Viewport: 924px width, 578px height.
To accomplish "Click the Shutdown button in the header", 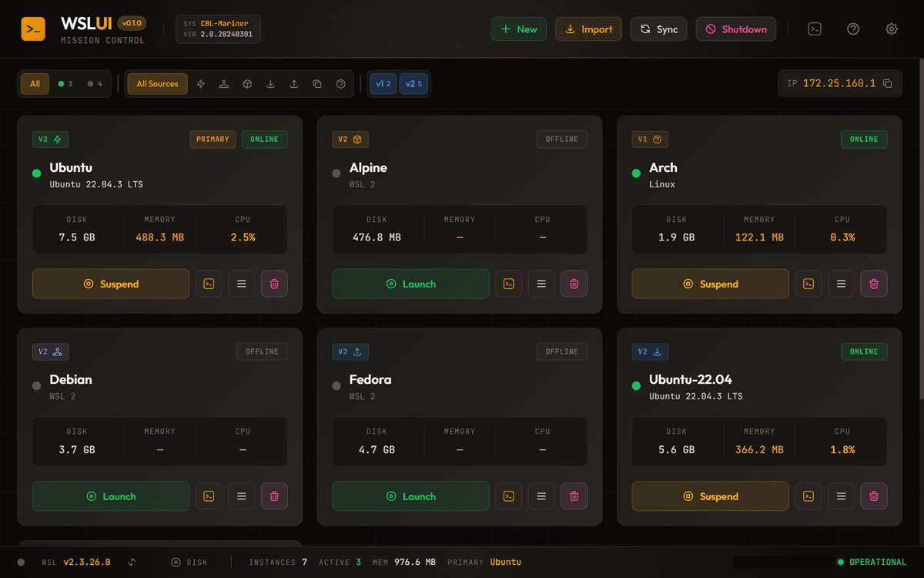I will click(735, 29).
